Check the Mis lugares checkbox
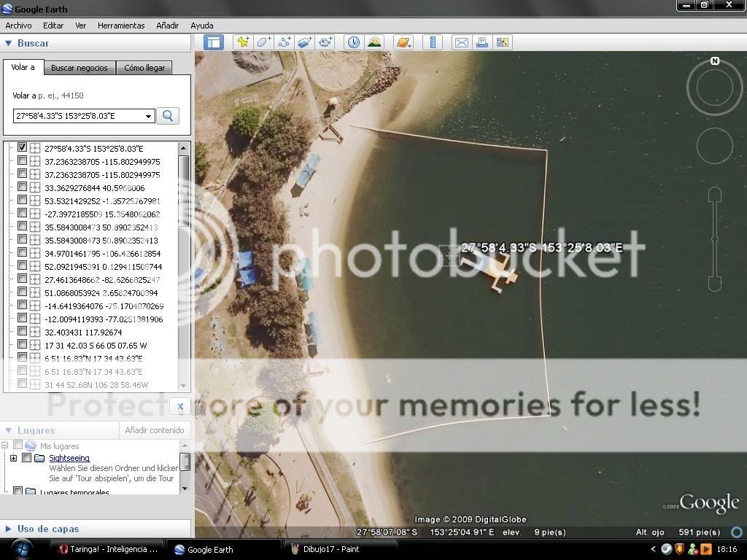Screen dimensions: 747x560 pos(18,445)
